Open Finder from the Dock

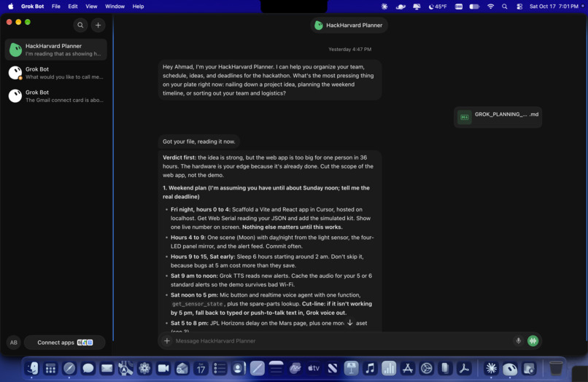32,368
